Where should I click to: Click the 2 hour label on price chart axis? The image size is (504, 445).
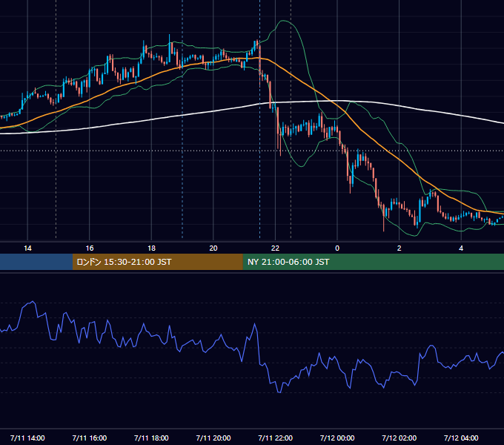click(x=399, y=248)
